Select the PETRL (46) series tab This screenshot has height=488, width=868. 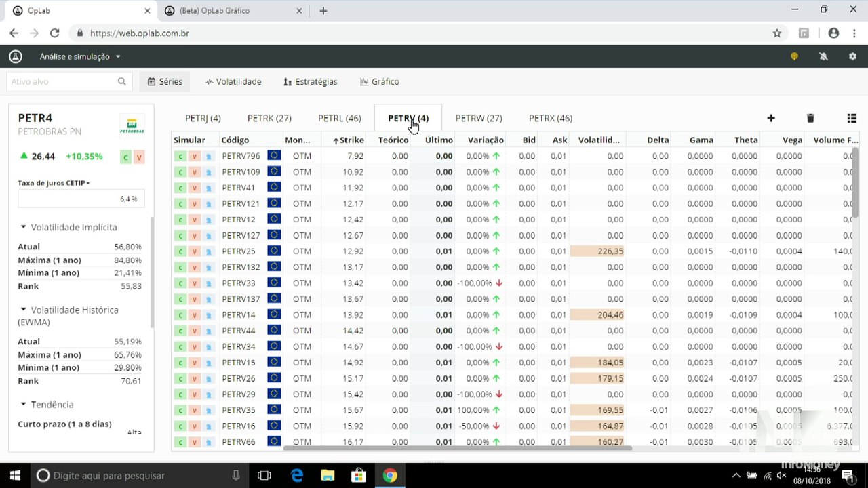(339, 118)
